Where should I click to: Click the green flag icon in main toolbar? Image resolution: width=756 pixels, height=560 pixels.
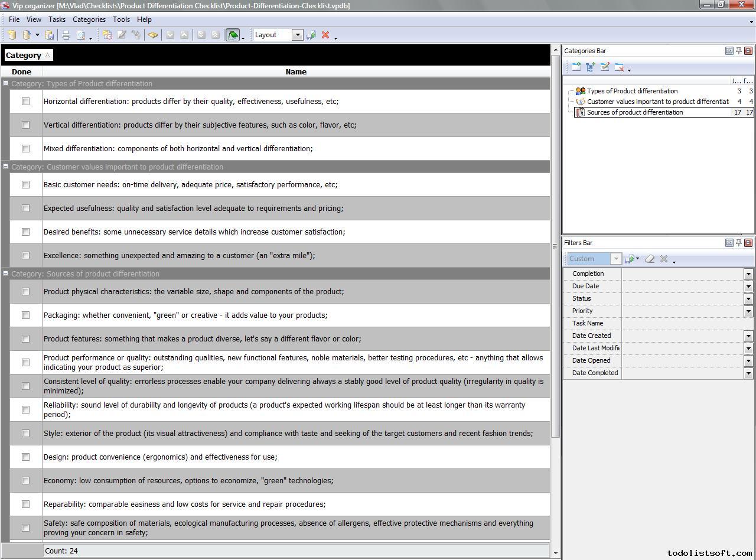[x=233, y=35]
